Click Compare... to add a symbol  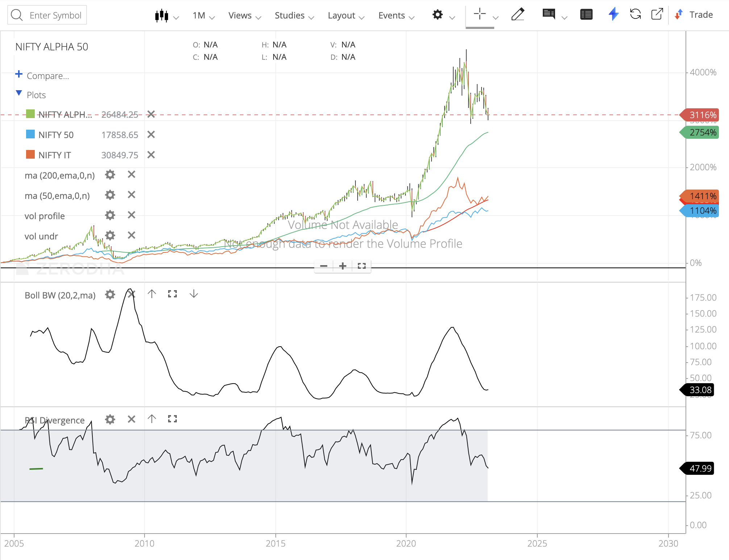pyautogui.click(x=47, y=76)
